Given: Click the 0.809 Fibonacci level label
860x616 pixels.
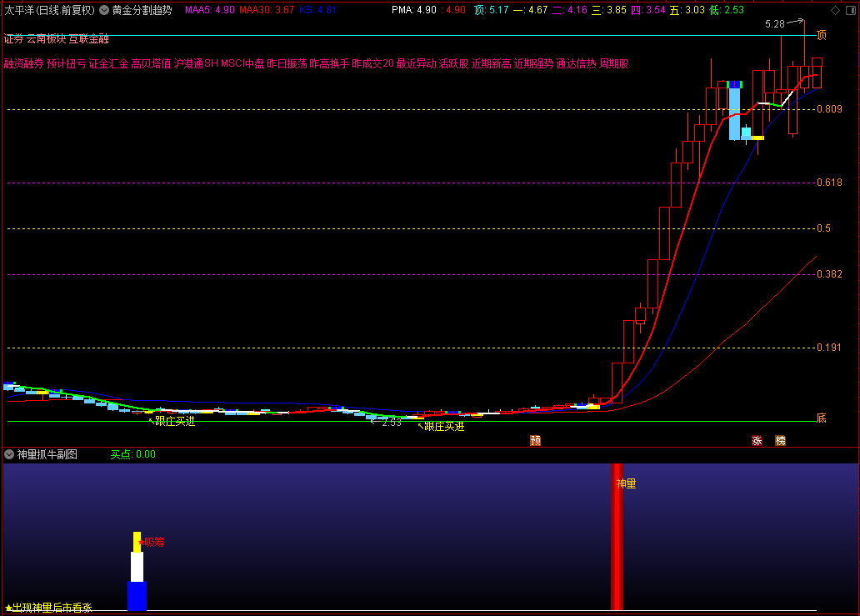Looking at the screenshot, I should point(829,109).
